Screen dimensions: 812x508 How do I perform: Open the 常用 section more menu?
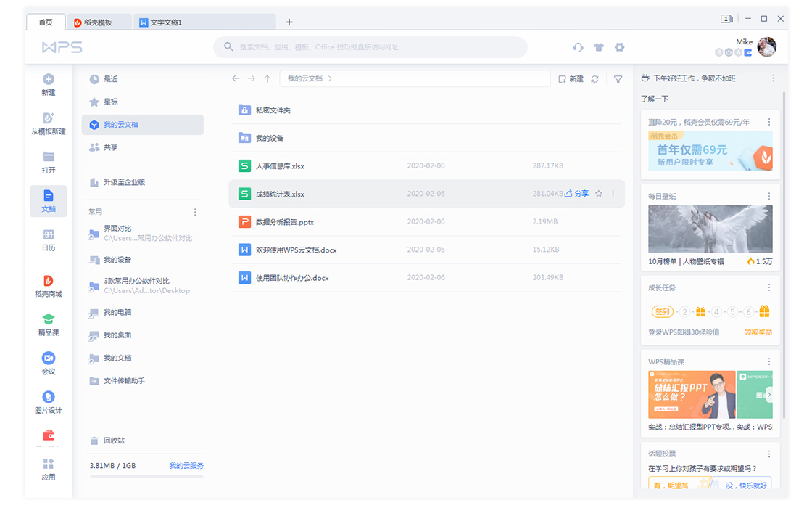[x=195, y=212]
